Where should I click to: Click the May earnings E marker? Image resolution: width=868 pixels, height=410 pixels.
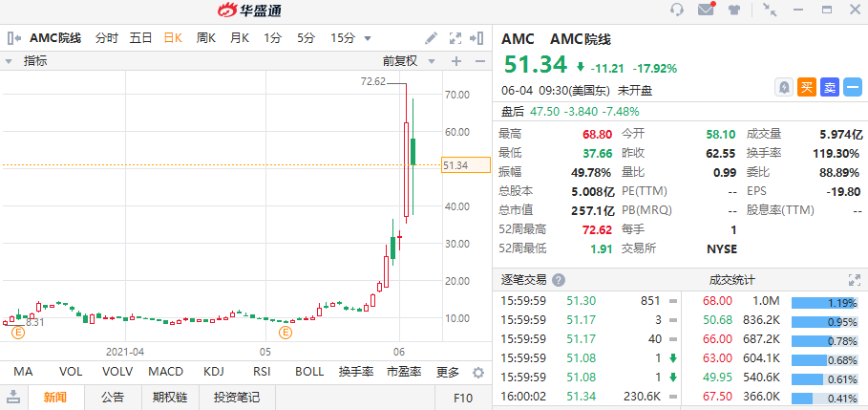tap(286, 333)
